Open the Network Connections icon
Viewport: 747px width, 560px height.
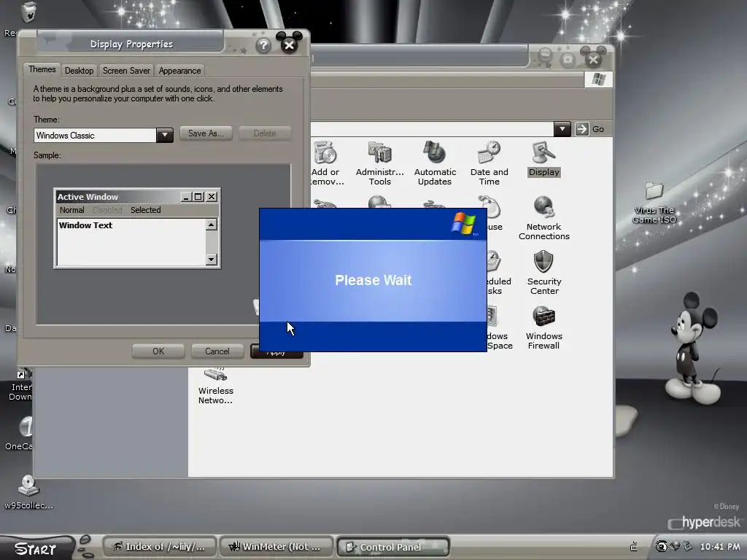tap(544, 217)
